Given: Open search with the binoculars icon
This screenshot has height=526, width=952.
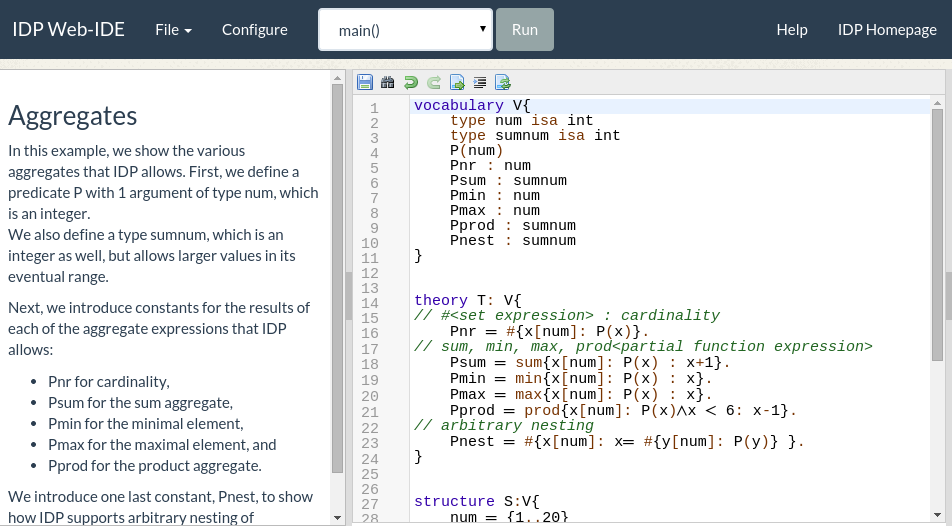Looking at the screenshot, I should 387,82.
